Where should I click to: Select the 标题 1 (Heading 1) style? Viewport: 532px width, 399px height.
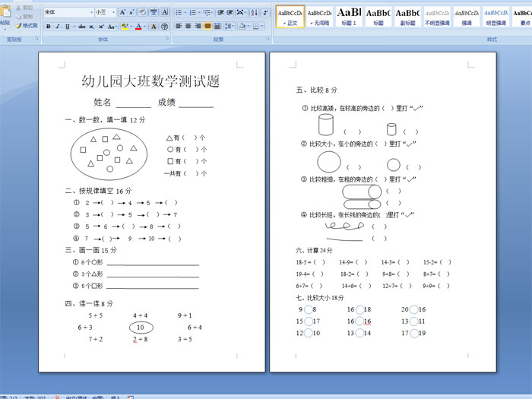coord(349,17)
